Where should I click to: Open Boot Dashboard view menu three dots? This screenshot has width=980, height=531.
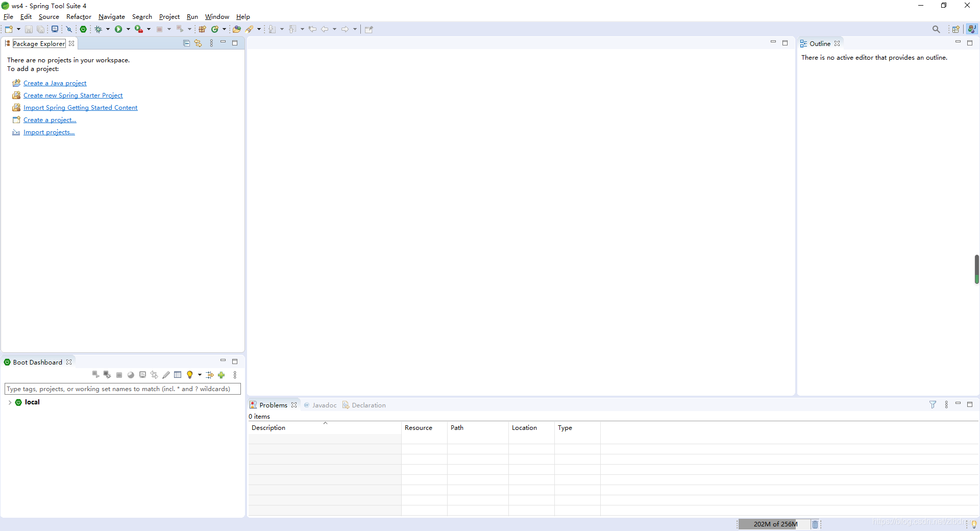click(x=235, y=375)
